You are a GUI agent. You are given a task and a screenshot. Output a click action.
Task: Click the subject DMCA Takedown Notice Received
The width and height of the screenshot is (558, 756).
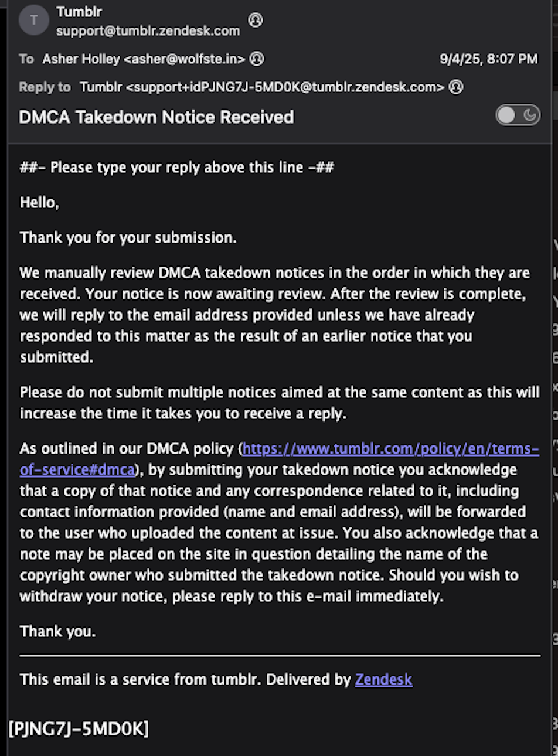[x=156, y=117]
